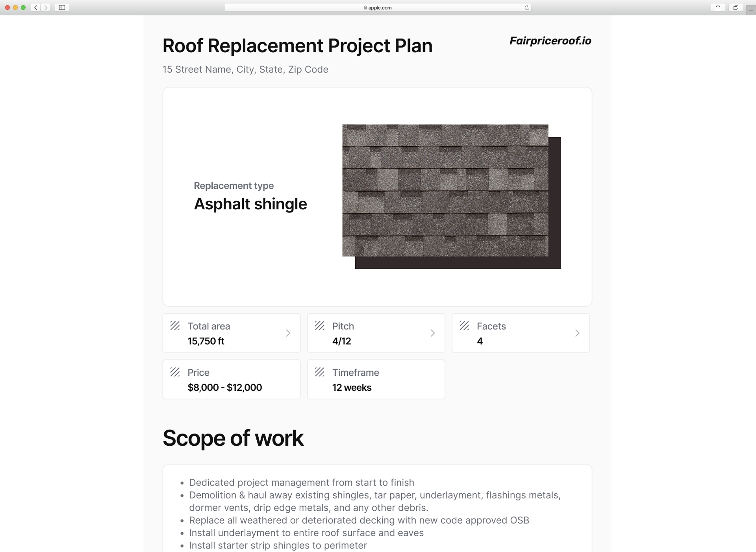756x552 pixels.
Task: Click the hatch icon beside Timeframe
Action: 319,372
